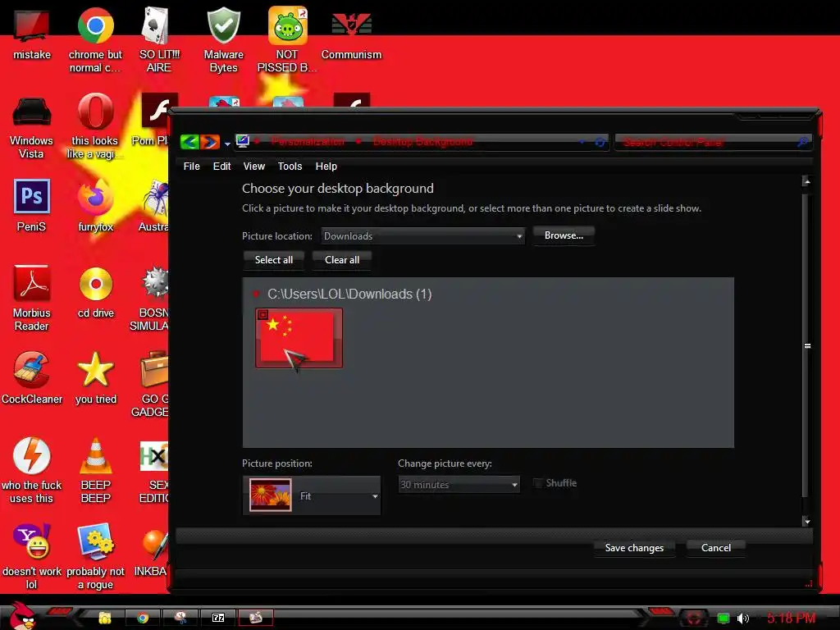Click the green network tray icon
The image size is (840, 630).
coord(724,619)
